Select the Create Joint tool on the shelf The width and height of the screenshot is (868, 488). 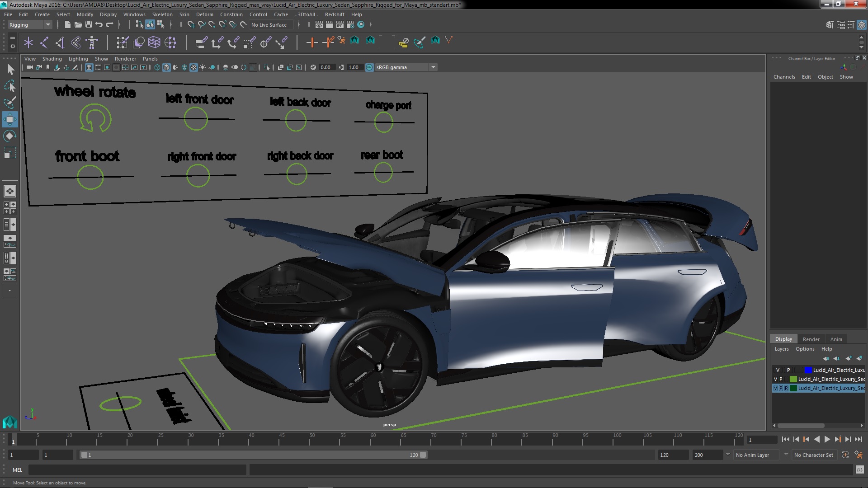click(x=44, y=42)
